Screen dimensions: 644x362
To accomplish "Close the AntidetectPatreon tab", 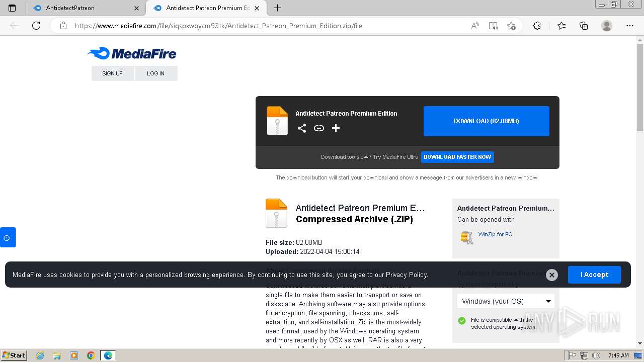I will pyautogui.click(x=136, y=8).
